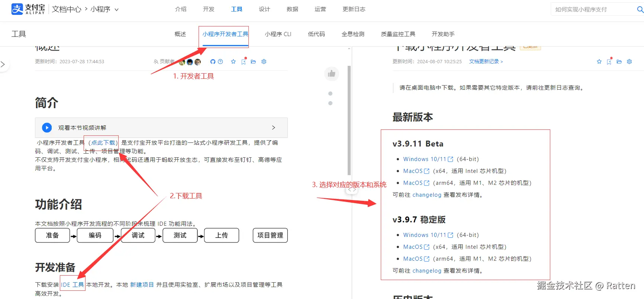The width and height of the screenshot is (644, 299).
Task: Select the 质量监控工具 sub-tab
Action: (x=398, y=34)
